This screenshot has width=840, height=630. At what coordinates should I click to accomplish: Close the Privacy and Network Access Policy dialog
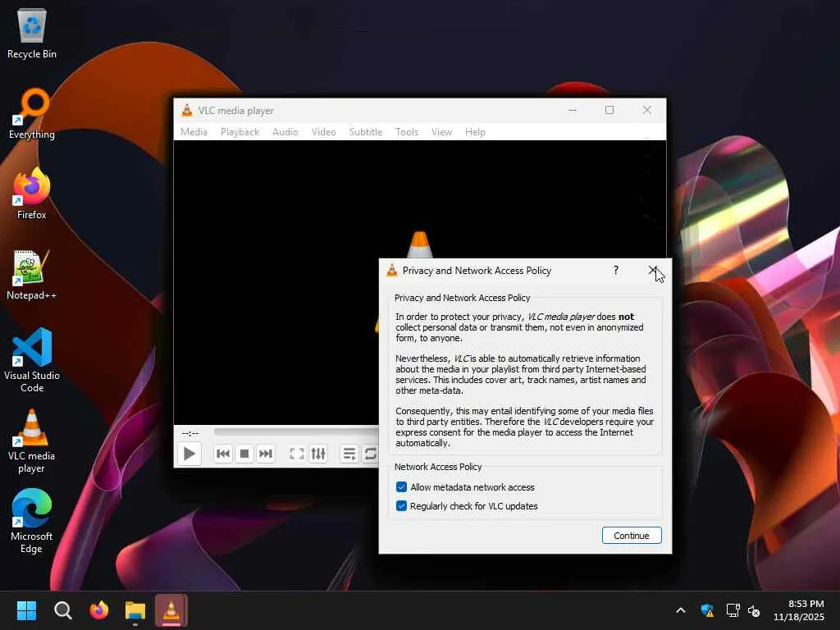pos(652,270)
